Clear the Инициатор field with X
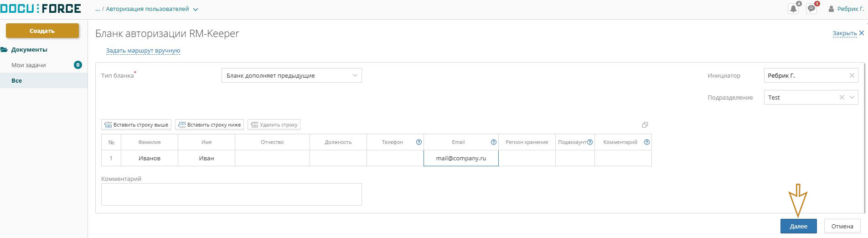The image size is (868, 238). tap(852, 75)
